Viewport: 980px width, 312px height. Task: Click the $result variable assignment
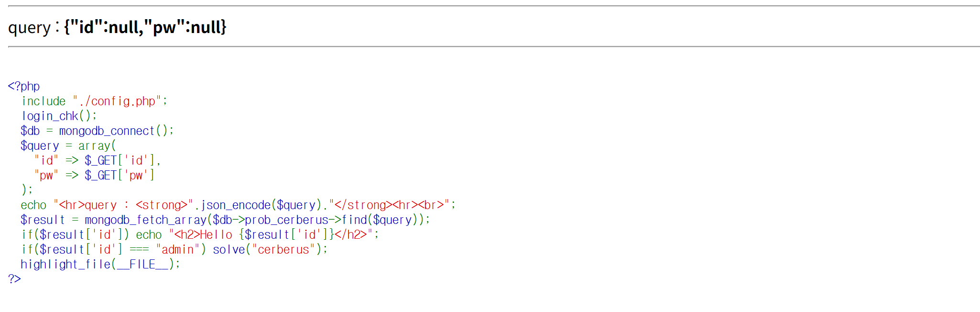[x=42, y=220]
